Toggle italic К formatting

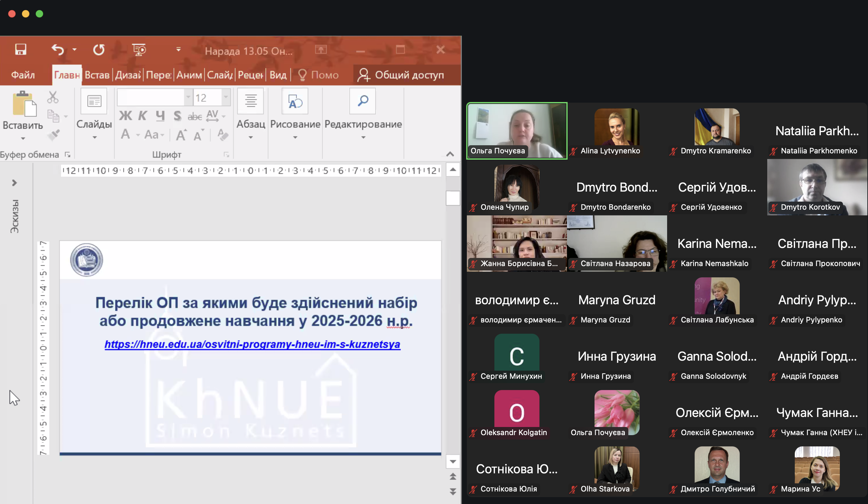(x=143, y=116)
